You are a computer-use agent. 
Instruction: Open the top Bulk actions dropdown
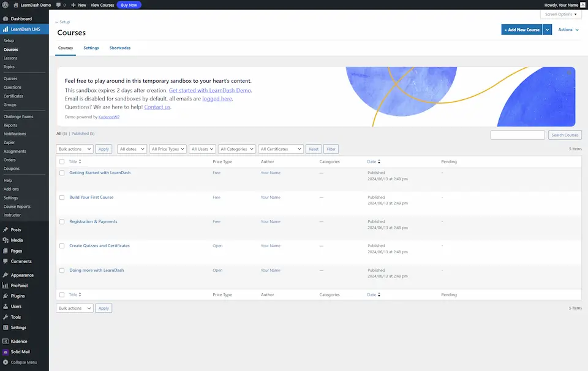coord(75,149)
